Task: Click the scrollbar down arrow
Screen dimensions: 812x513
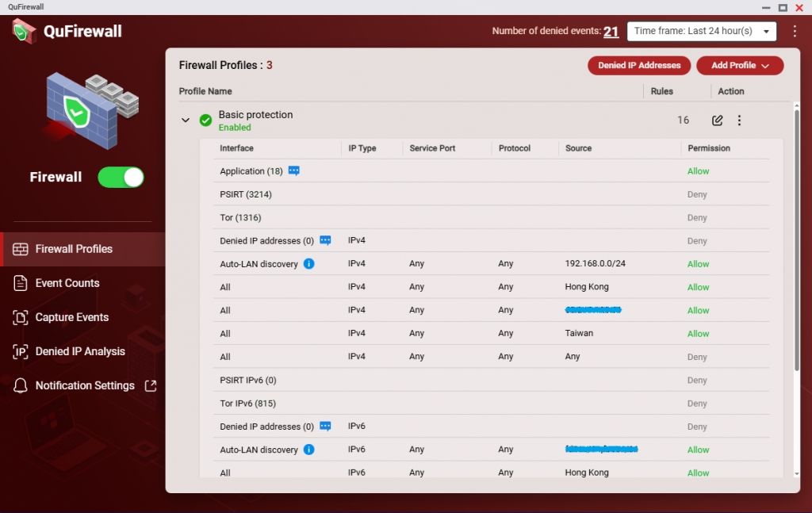Action: click(796, 473)
